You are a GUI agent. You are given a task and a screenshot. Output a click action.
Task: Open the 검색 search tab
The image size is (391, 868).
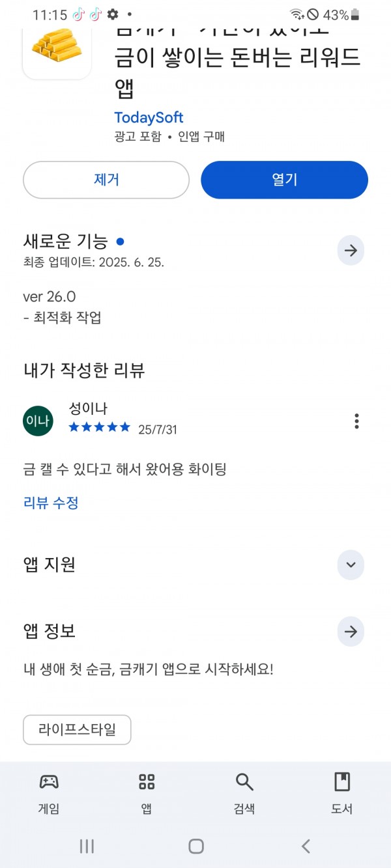click(244, 794)
